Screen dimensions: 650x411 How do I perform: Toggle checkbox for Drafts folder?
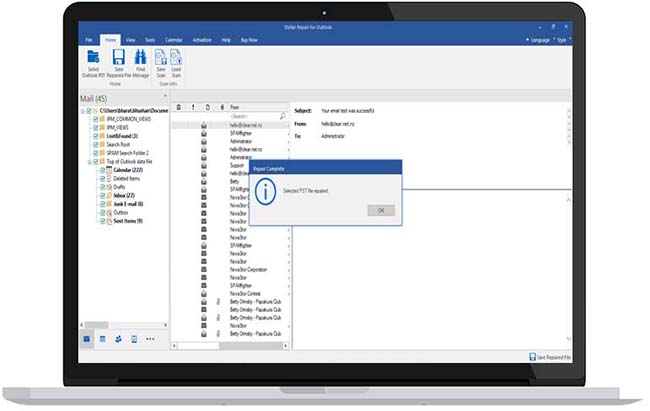point(102,187)
